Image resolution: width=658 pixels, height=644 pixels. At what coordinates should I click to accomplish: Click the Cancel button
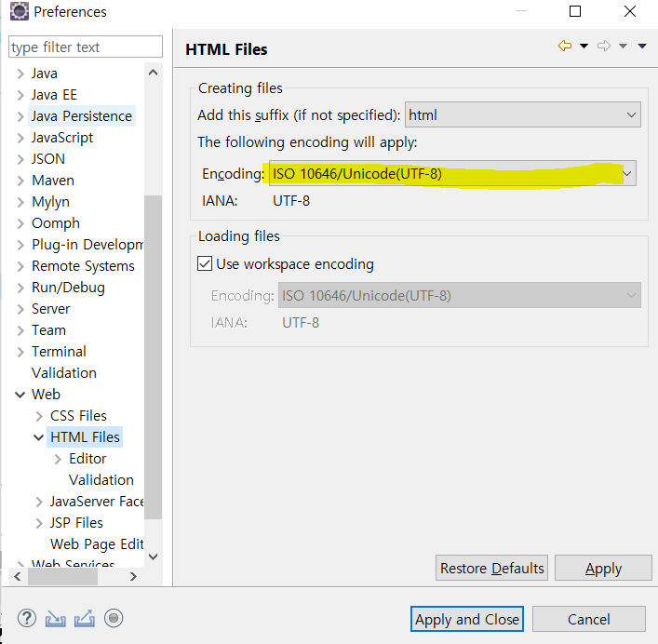(589, 619)
